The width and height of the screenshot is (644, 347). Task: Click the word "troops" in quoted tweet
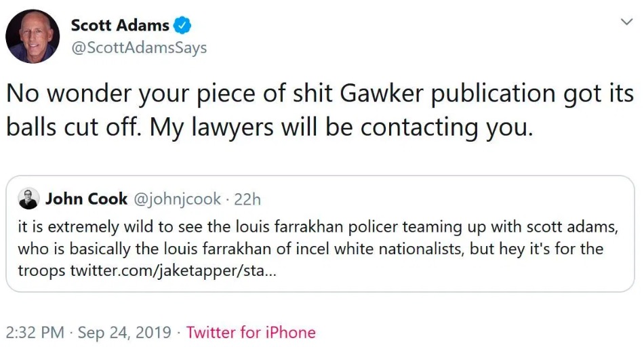click(41, 272)
